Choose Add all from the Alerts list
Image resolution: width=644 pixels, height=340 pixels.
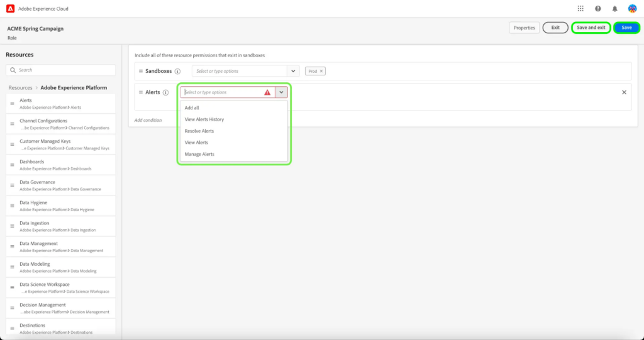[234, 108]
